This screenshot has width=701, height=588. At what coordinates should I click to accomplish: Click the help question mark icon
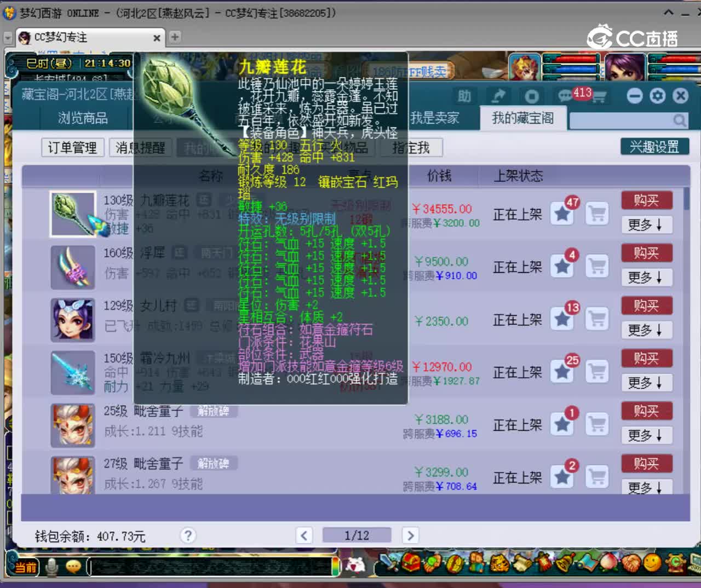pyautogui.click(x=188, y=535)
